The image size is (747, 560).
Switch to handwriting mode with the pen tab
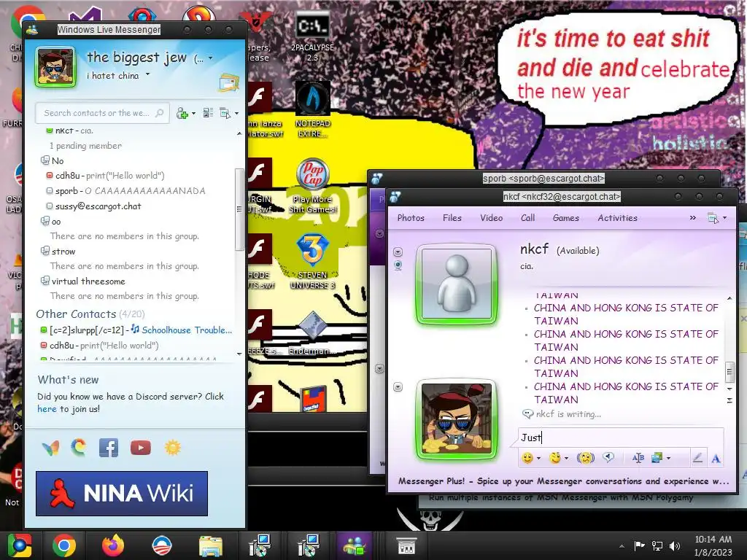pyautogui.click(x=697, y=458)
